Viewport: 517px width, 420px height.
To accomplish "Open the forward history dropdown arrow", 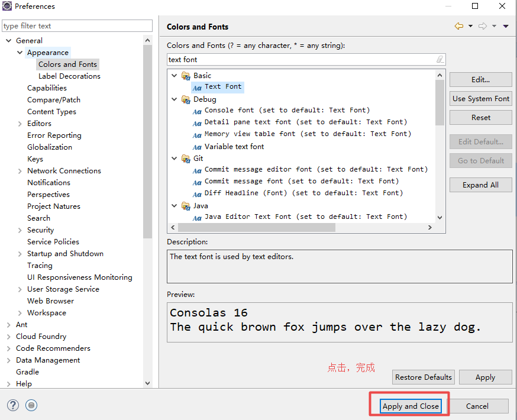I will pyautogui.click(x=495, y=26).
